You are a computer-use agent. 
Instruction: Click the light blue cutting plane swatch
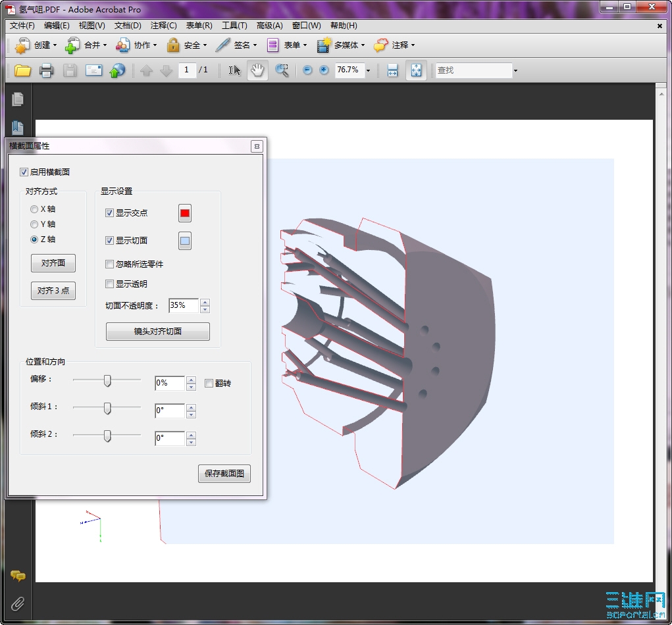185,241
